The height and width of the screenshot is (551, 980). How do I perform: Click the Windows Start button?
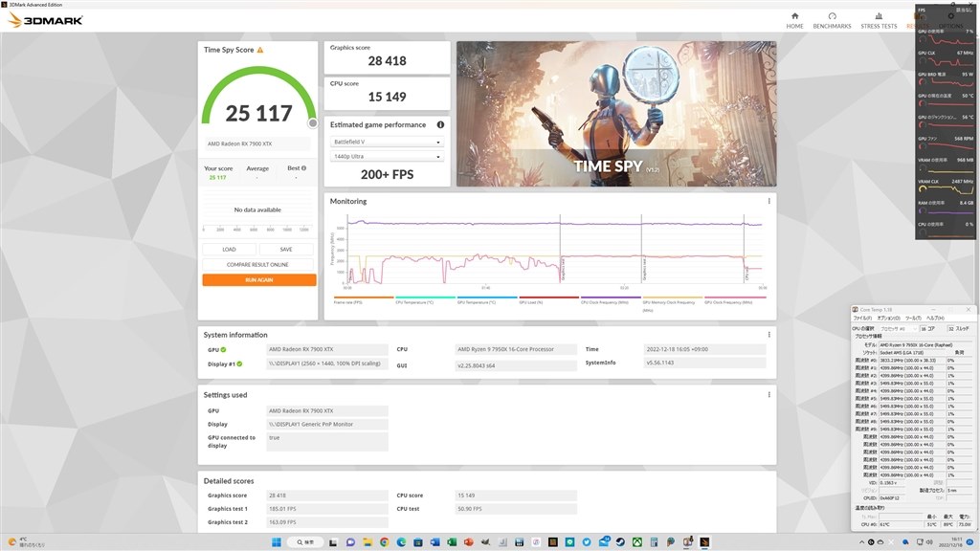click(276, 542)
